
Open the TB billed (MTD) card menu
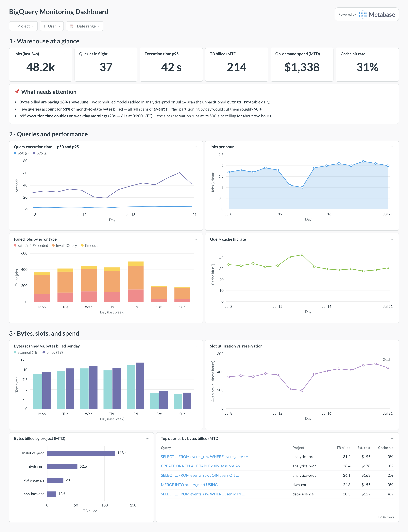click(262, 54)
